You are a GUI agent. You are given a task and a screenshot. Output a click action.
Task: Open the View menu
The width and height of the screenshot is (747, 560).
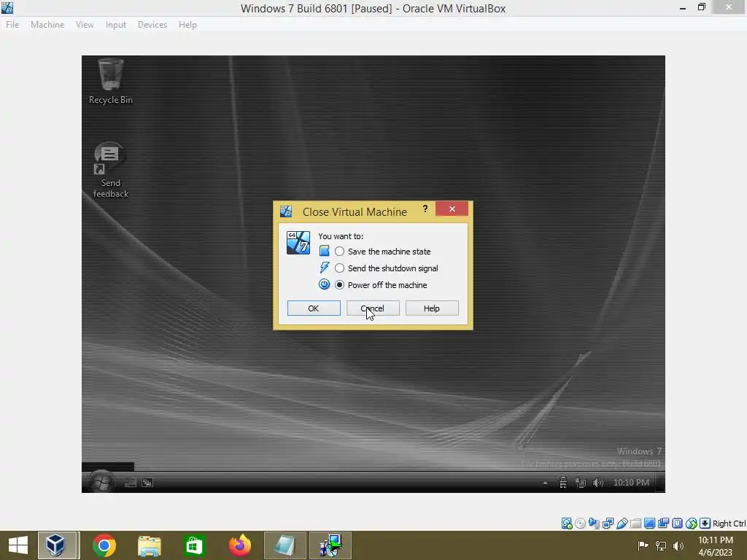click(85, 25)
